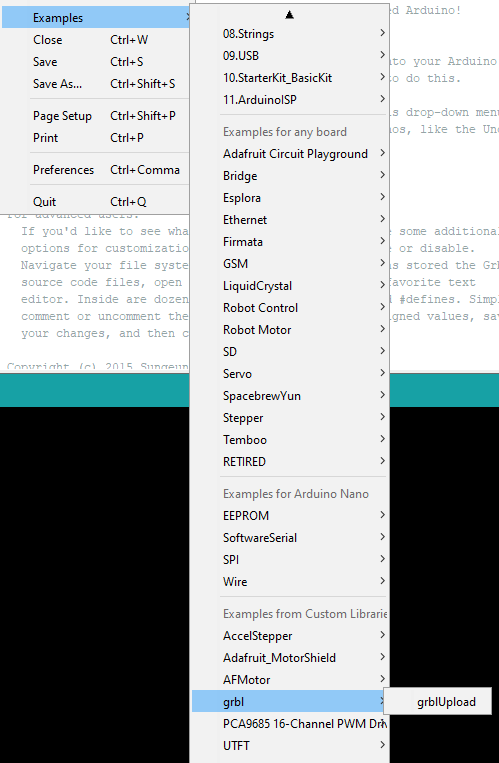Expand the Ethernet examples
The image size is (499, 763).
click(290, 220)
